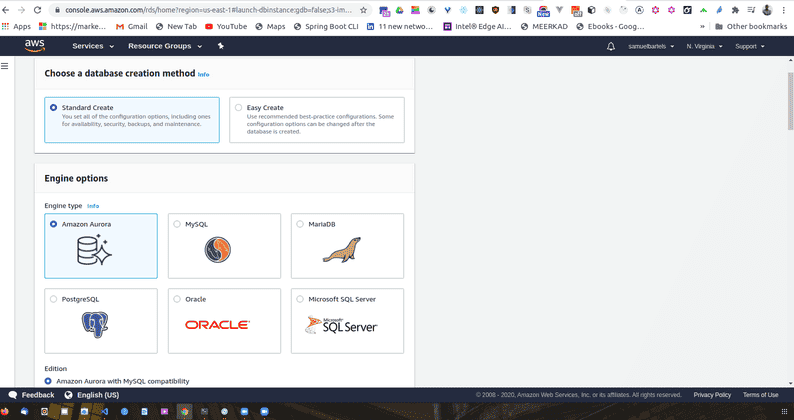Expand the Resource Groups dropdown

pyautogui.click(x=165, y=46)
